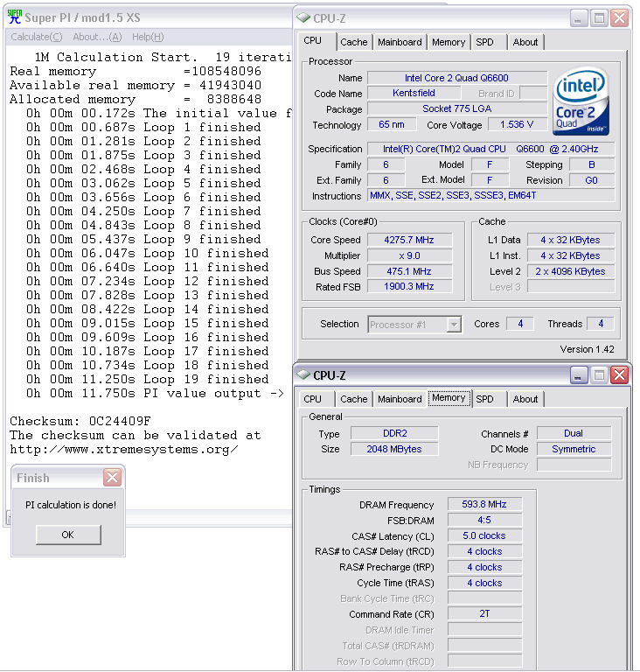Viewport: 640px width, 672px height.
Task: Click the L1 Data value 4 x 32 KBytes
Action: (571, 240)
